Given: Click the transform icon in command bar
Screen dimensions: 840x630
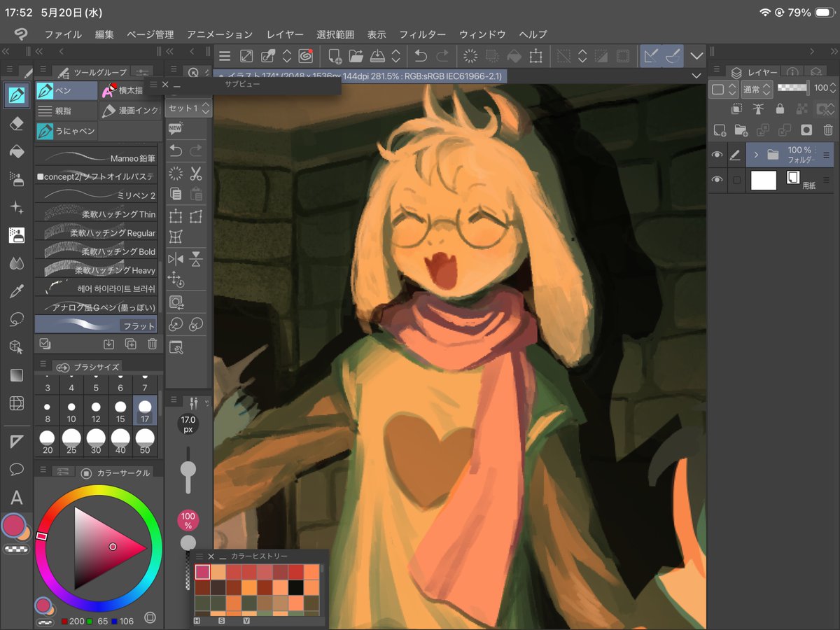Looking at the screenshot, I should pyautogui.click(x=536, y=56).
